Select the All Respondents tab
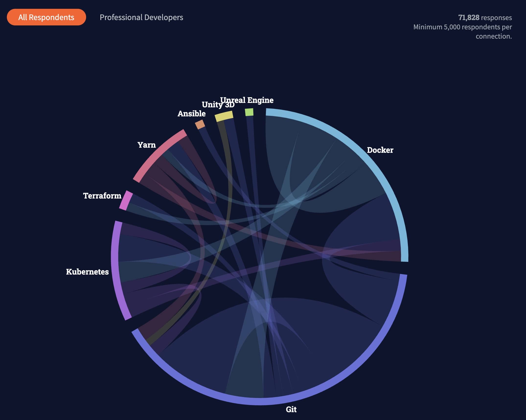 tap(46, 17)
